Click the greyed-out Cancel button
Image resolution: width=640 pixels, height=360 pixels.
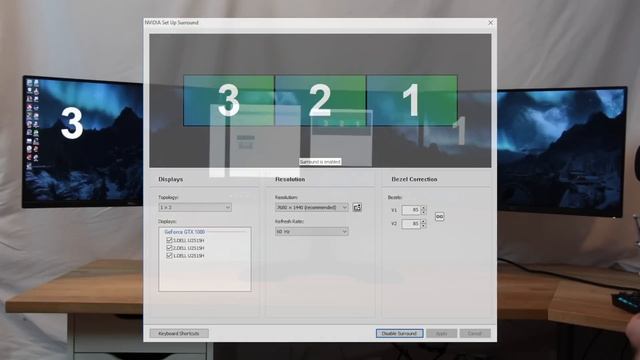coord(475,333)
